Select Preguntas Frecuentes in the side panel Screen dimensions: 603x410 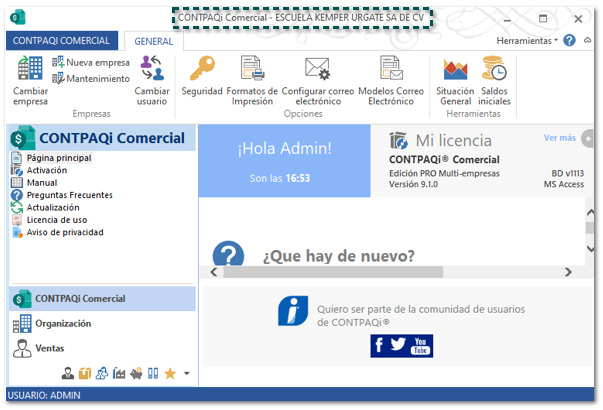coord(69,195)
